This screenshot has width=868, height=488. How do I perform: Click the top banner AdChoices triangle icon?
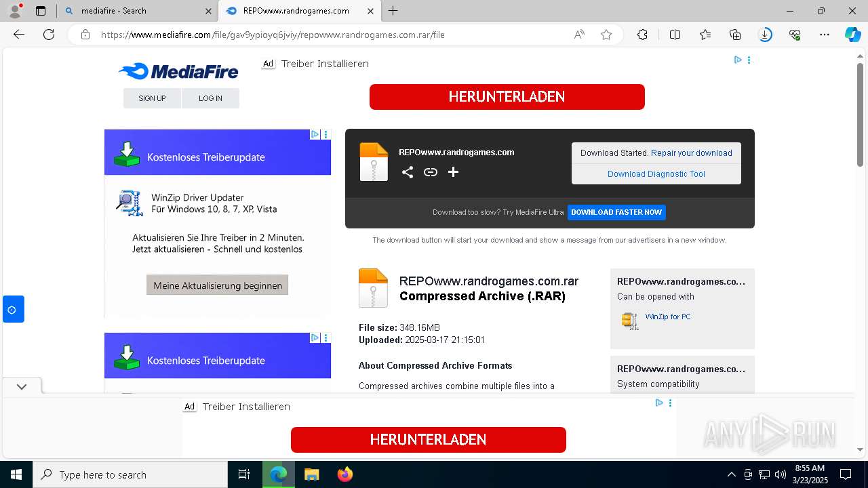pyautogui.click(x=738, y=60)
